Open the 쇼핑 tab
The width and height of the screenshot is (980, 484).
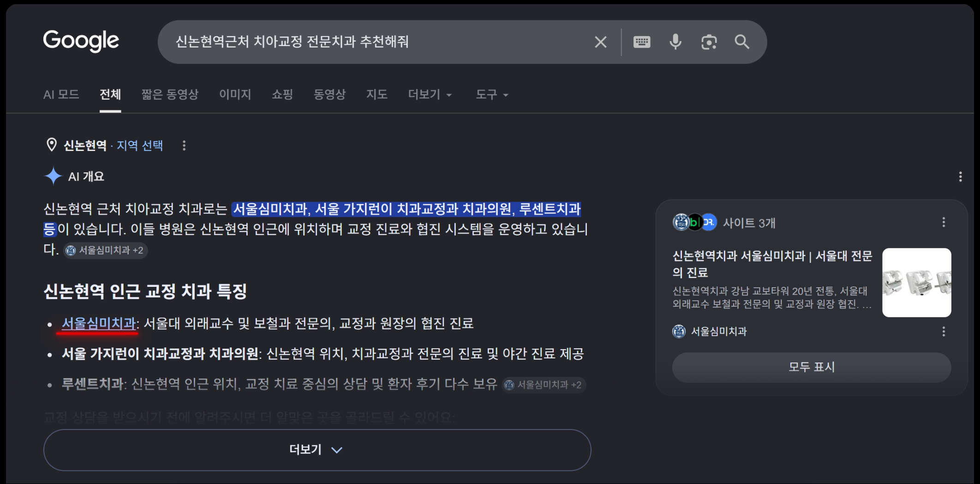pyautogui.click(x=282, y=95)
